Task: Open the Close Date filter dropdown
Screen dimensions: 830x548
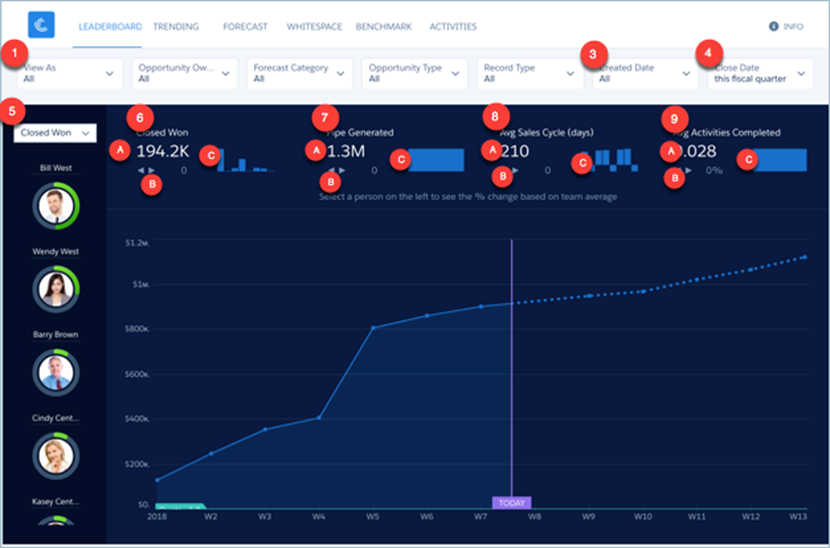Action: [x=760, y=73]
